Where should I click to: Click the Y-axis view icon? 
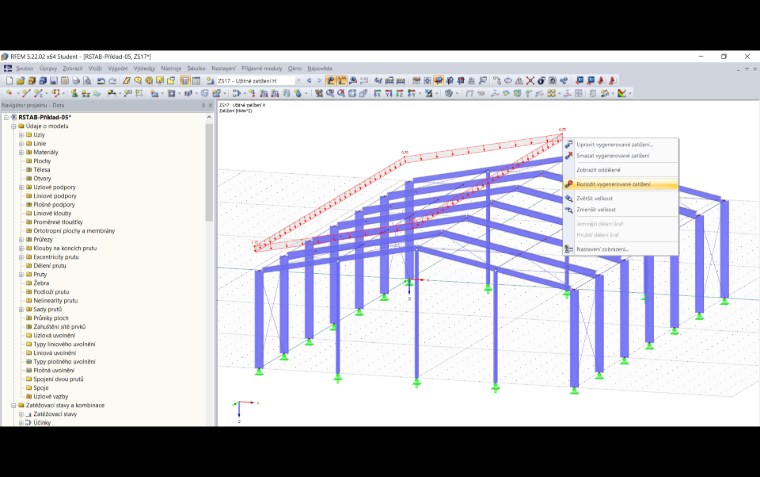(x=389, y=93)
